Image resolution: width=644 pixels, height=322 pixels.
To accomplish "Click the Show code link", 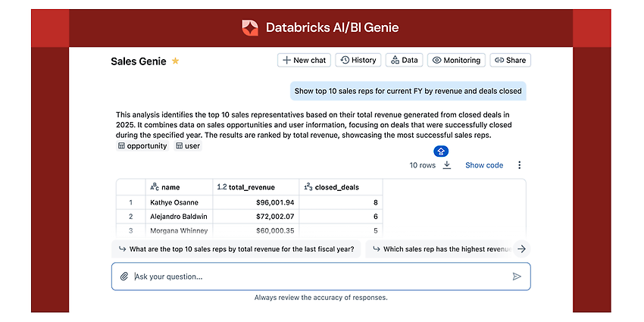I will pyautogui.click(x=484, y=165).
